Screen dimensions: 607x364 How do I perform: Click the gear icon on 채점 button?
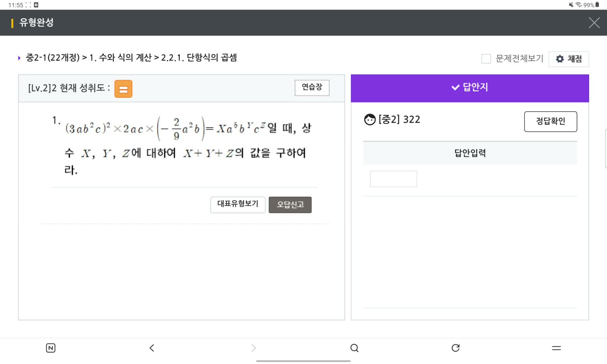tap(560, 59)
